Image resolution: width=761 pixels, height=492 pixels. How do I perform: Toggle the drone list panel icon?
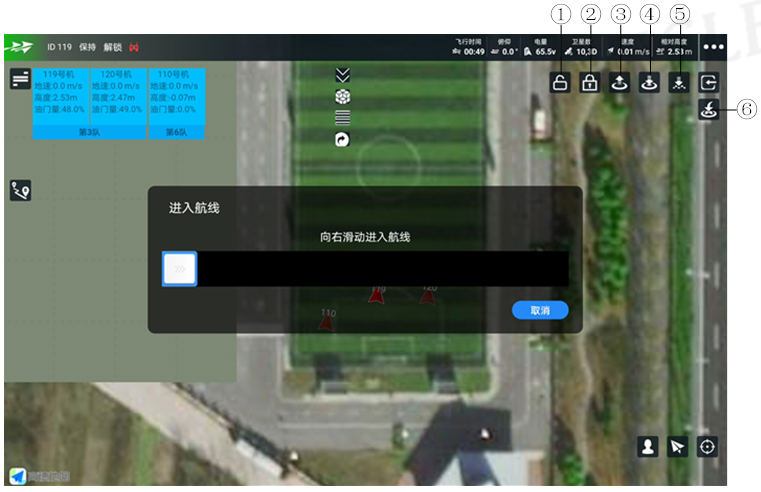pyautogui.click(x=20, y=80)
